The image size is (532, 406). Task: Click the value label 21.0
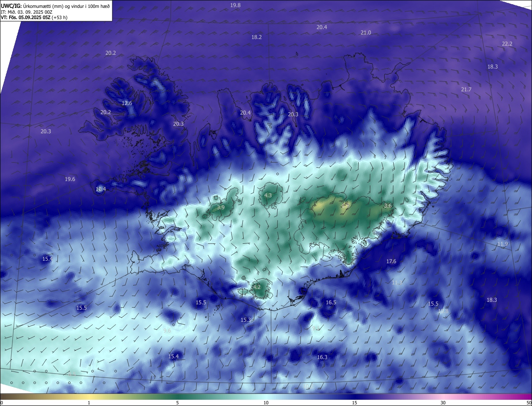coord(366,32)
